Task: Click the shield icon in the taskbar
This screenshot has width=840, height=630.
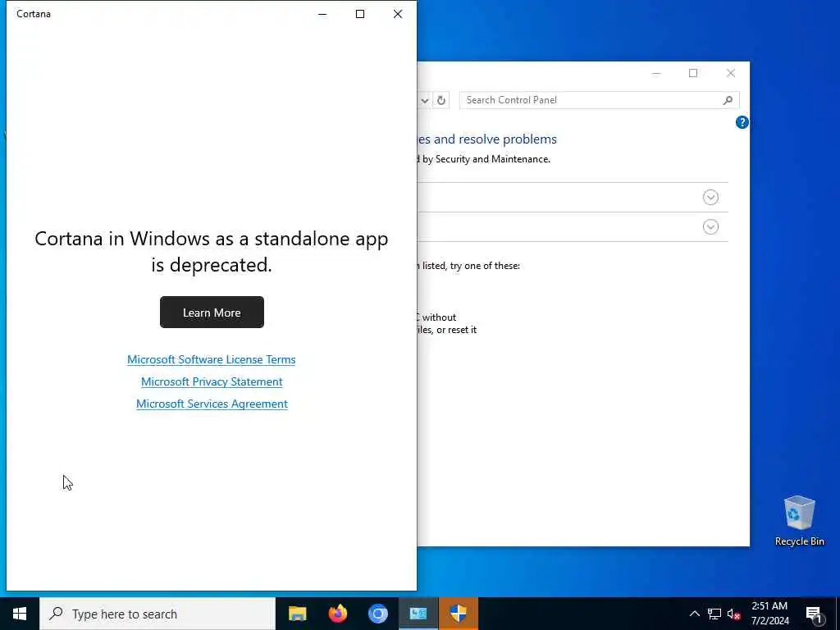Action: click(x=458, y=614)
